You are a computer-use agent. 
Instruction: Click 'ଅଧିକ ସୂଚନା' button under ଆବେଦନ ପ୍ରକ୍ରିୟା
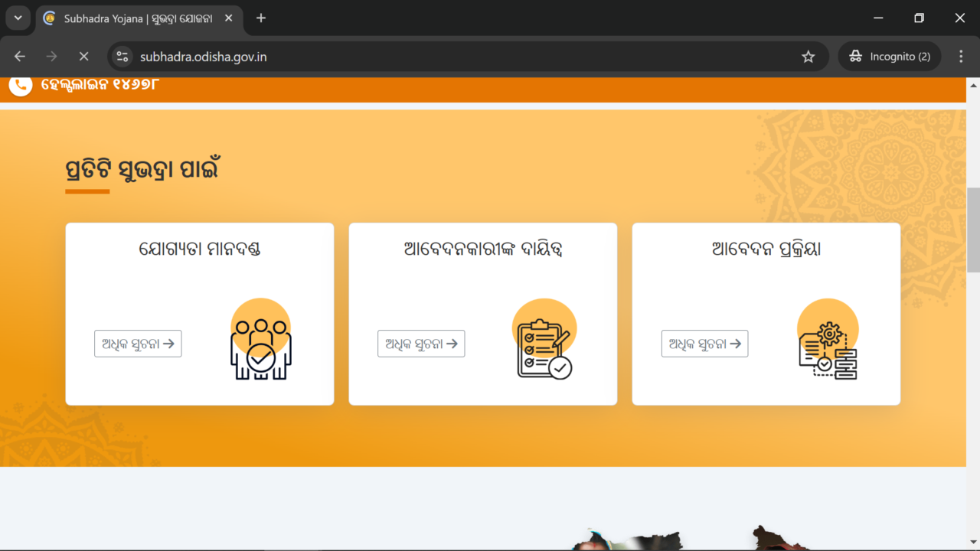(x=704, y=344)
